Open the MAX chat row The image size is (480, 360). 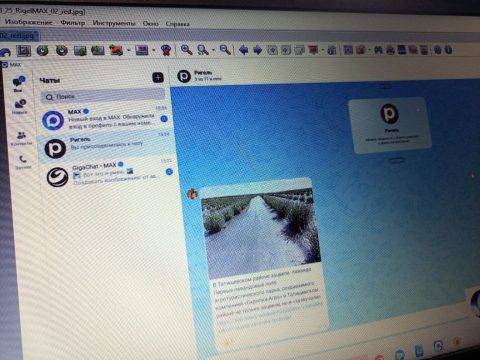click(104, 119)
